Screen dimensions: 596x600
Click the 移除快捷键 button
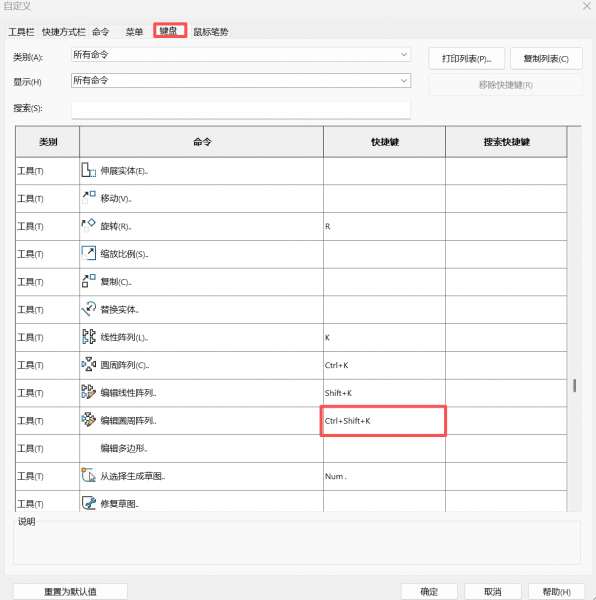(505, 85)
